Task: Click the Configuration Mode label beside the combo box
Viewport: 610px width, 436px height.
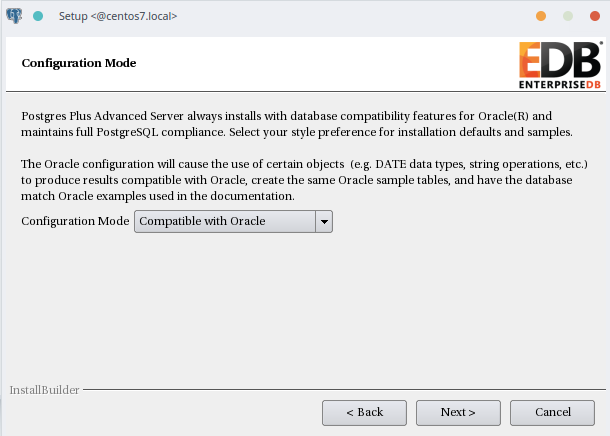Action: 75,221
